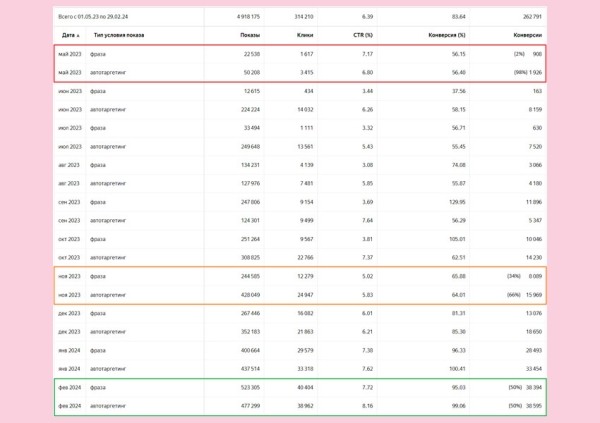Click impressions 124 301 for сен 2023 автотаргетинг
This screenshot has width=600, height=423.
pos(250,220)
